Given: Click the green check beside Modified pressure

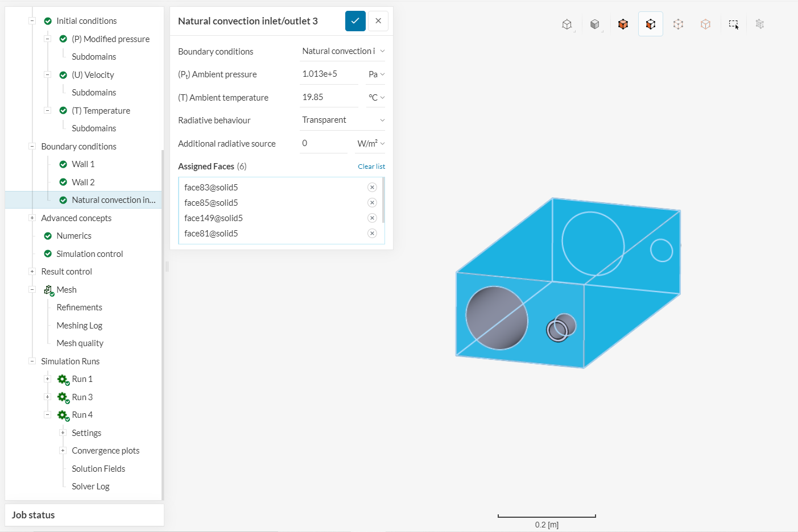Looking at the screenshot, I should [63, 39].
